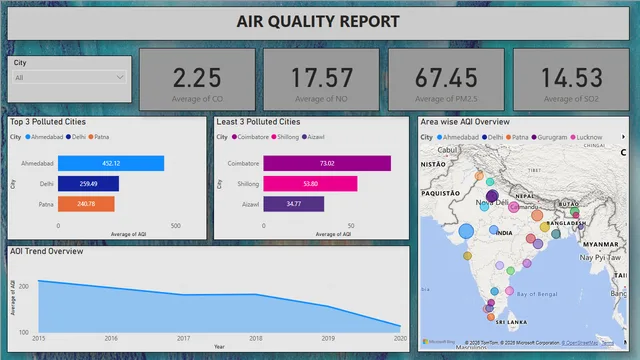Click the pink bubble southwest of Nepal label
Viewport: 640px width, 360px height.
[513, 207]
